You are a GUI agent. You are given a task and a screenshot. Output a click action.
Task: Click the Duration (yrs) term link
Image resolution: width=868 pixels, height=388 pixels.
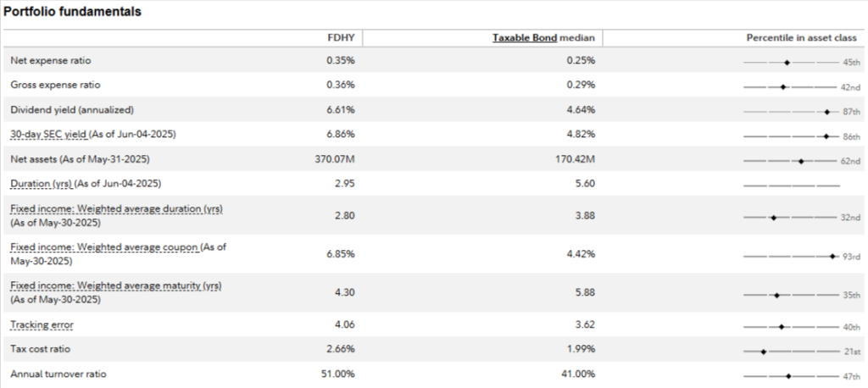(41, 184)
